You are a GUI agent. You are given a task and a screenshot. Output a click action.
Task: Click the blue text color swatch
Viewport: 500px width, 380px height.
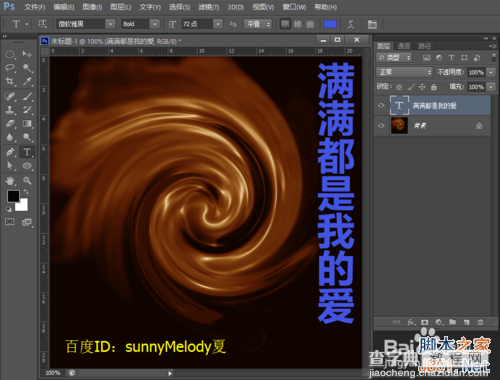(x=330, y=24)
